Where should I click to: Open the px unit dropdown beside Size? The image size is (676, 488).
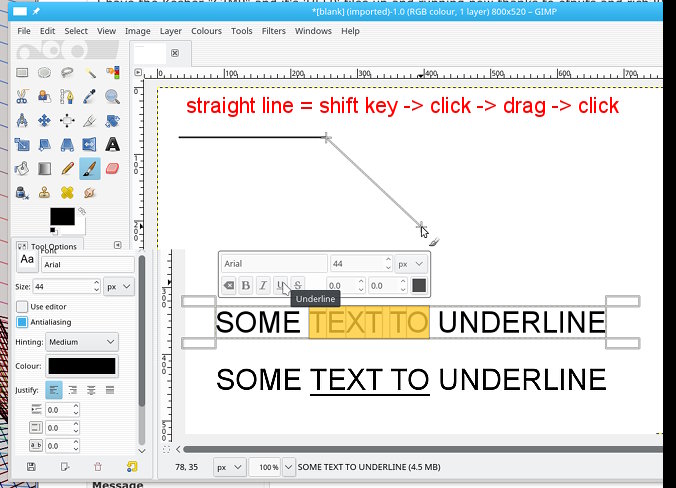(x=118, y=286)
